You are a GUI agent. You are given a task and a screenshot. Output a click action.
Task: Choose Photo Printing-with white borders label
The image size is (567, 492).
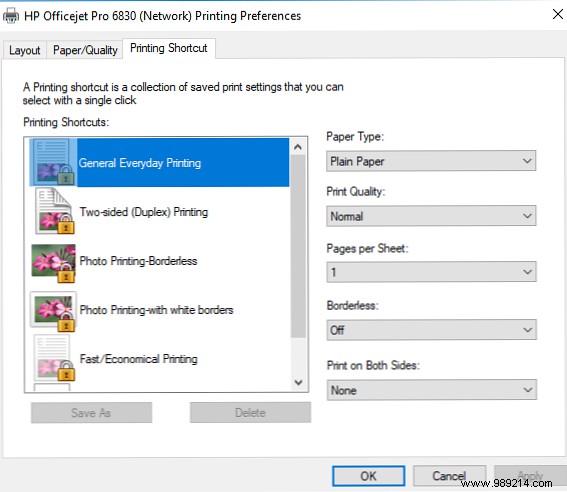pyautogui.click(x=156, y=310)
